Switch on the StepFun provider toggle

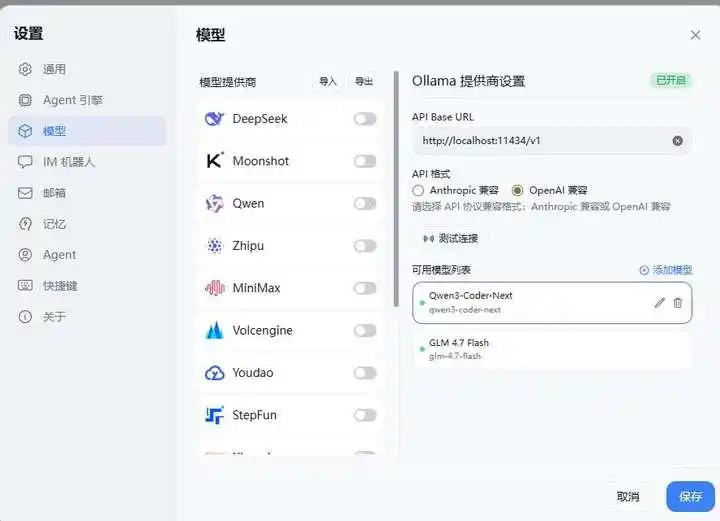pyautogui.click(x=365, y=415)
